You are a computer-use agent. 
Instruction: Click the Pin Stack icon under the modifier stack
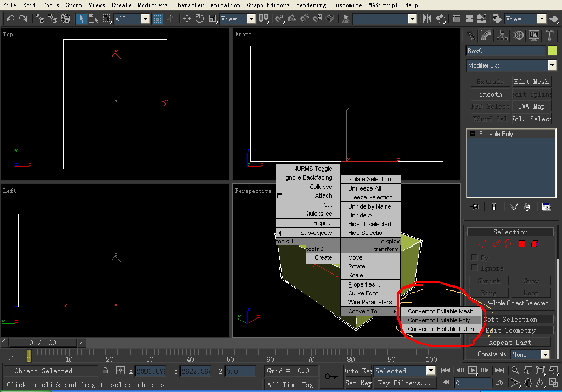tap(475, 207)
